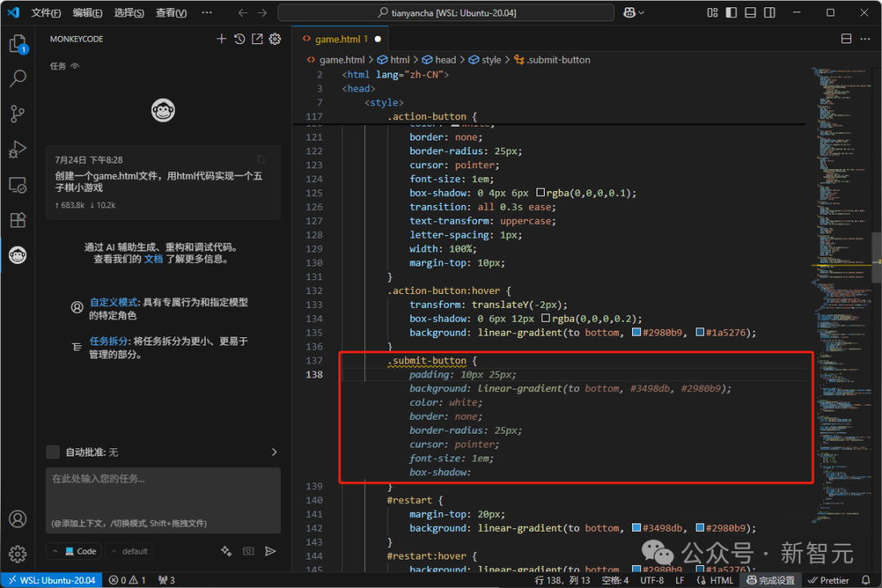Enable the 自动批准 checkbox
This screenshot has width=882, height=588.
coord(53,452)
